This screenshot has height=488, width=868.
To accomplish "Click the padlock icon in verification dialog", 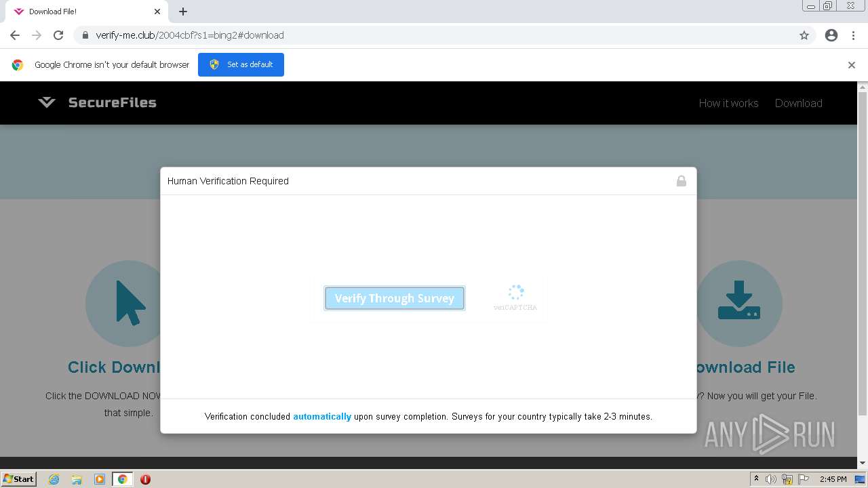I will (x=681, y=181).
